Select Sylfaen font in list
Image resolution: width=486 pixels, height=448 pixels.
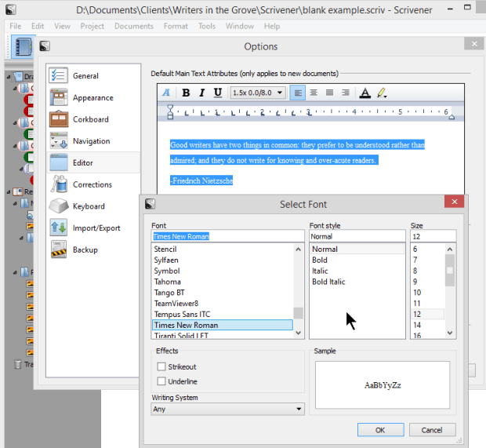coord(223,260)
